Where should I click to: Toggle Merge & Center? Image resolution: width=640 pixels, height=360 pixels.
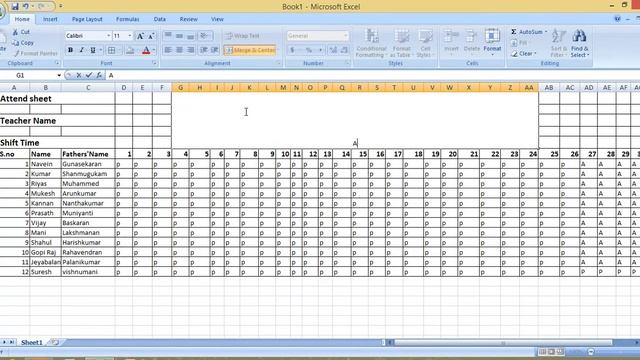250,50
